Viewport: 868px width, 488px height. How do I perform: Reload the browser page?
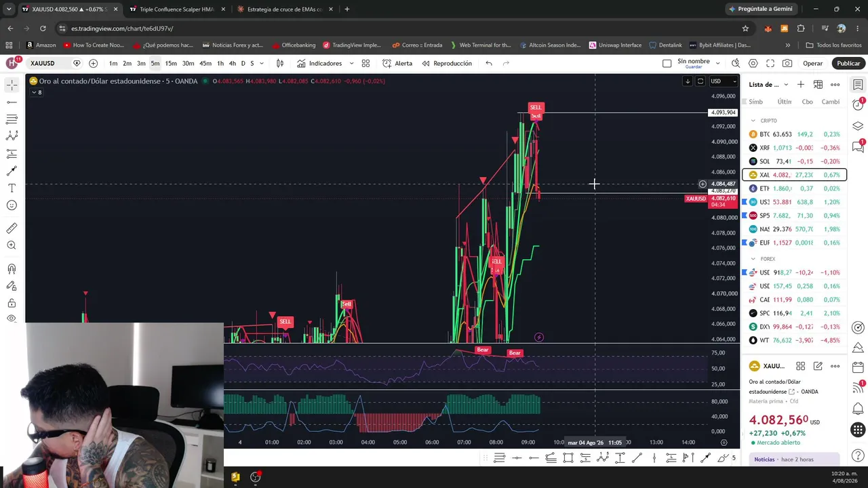coord(43,28)
